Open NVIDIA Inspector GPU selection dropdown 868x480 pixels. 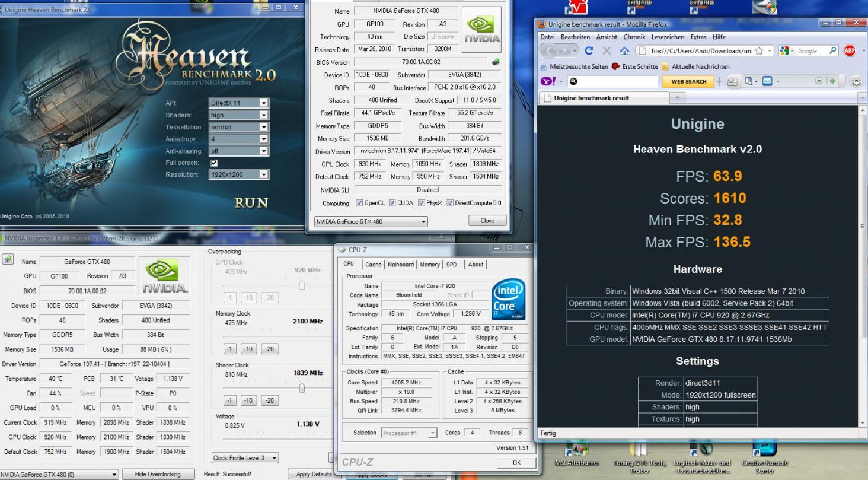click(59, 474)
